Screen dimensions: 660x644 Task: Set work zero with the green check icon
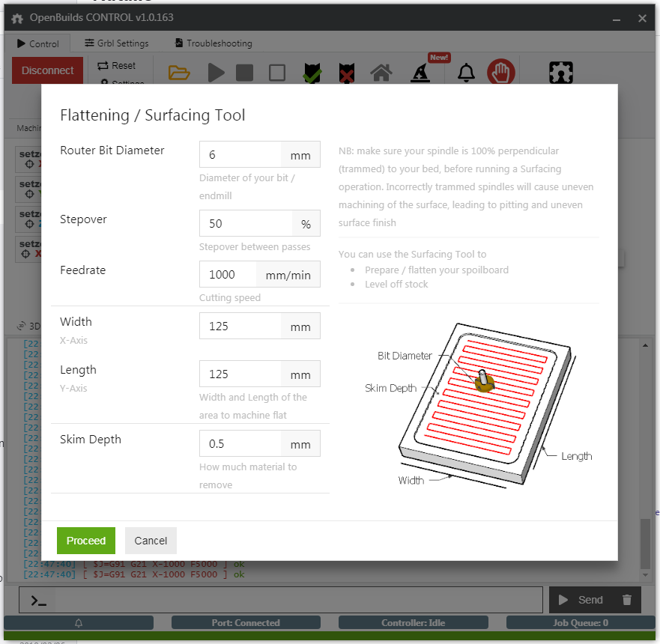(312, 73)
